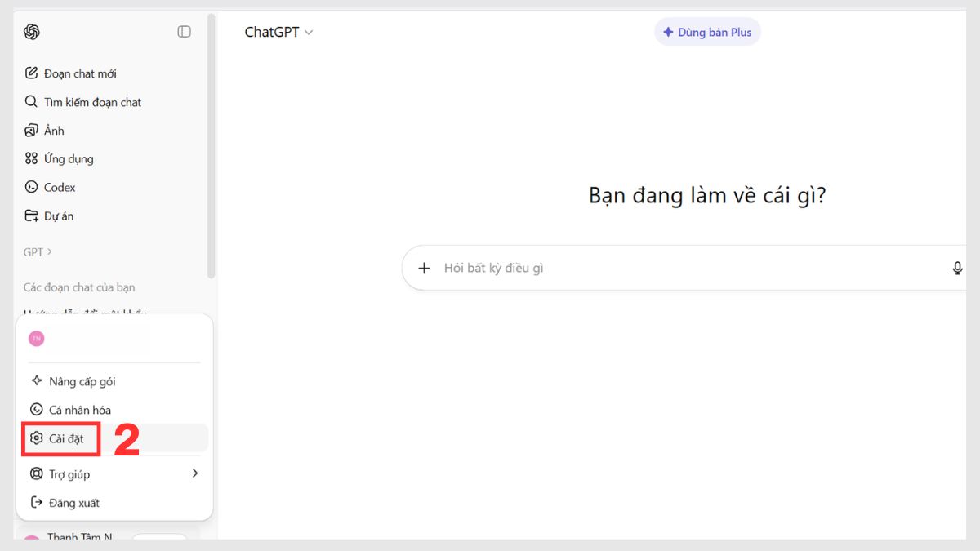Select Codex in the sidebar

point(59,187)
